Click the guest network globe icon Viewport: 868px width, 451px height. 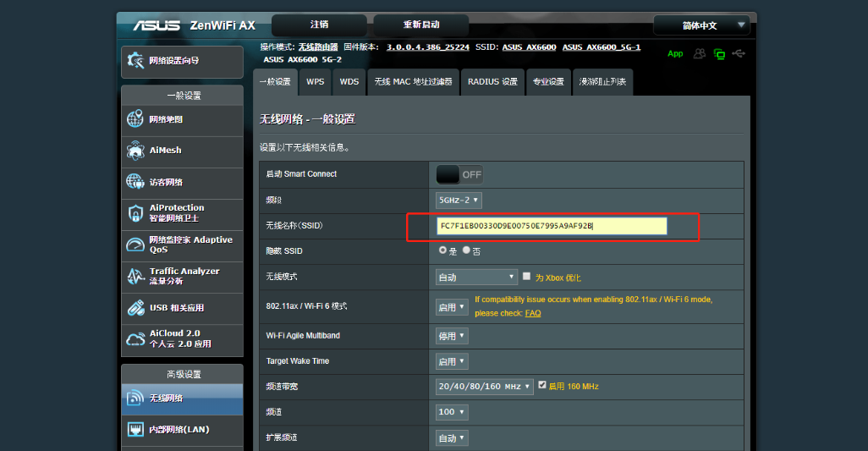tap(135, 182)
